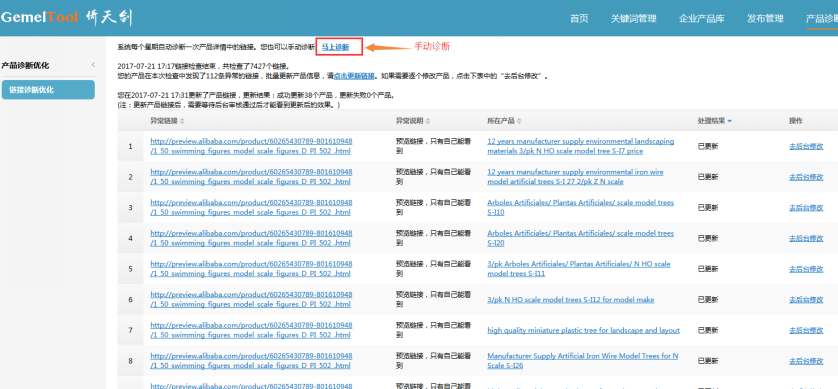Open the 关键词管理 nav item
The height and width of the screenshot is (389, 838).
tap(633, 19)
